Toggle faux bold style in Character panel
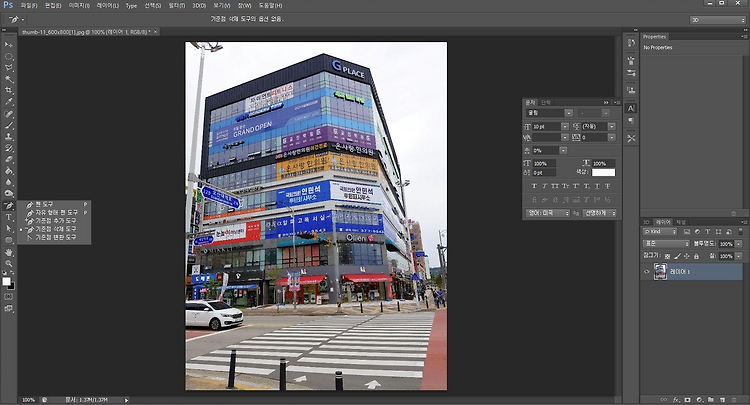750x405 pixels. tap(534, 186)
